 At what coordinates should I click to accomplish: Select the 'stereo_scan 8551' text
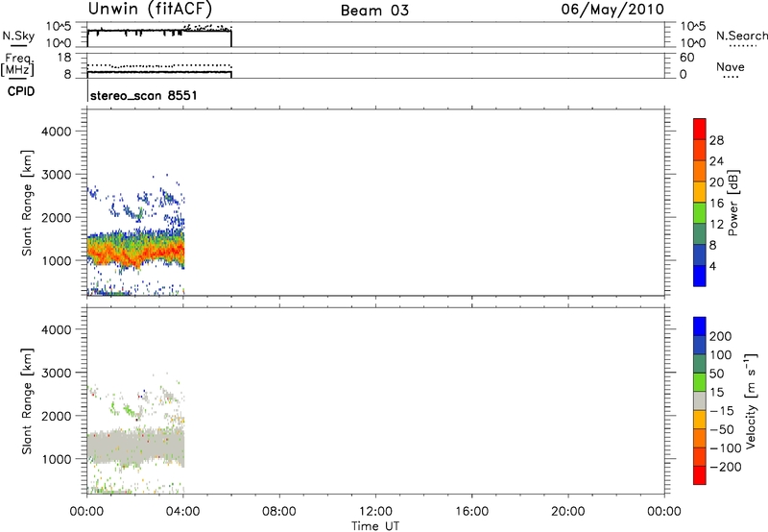point(143,95)
